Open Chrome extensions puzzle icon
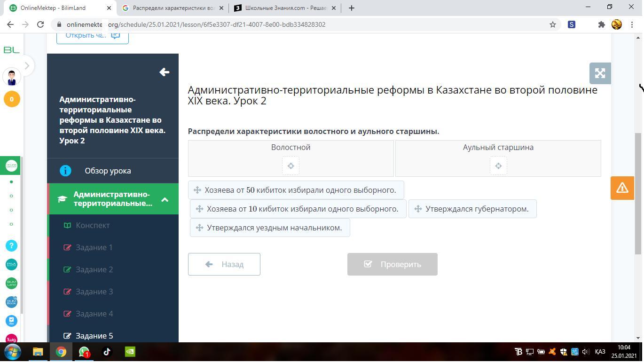644x363 pixels. click(x=601, y=24)
